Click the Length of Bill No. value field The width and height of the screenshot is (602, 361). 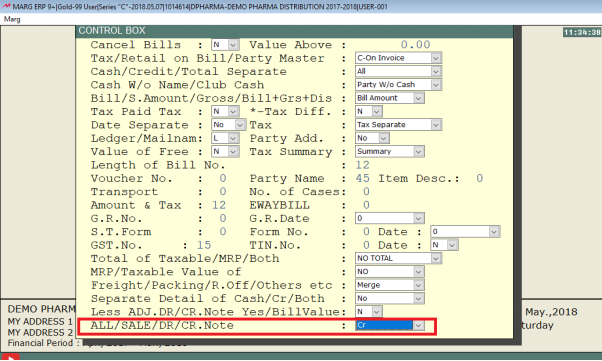(x=362, y=165)
